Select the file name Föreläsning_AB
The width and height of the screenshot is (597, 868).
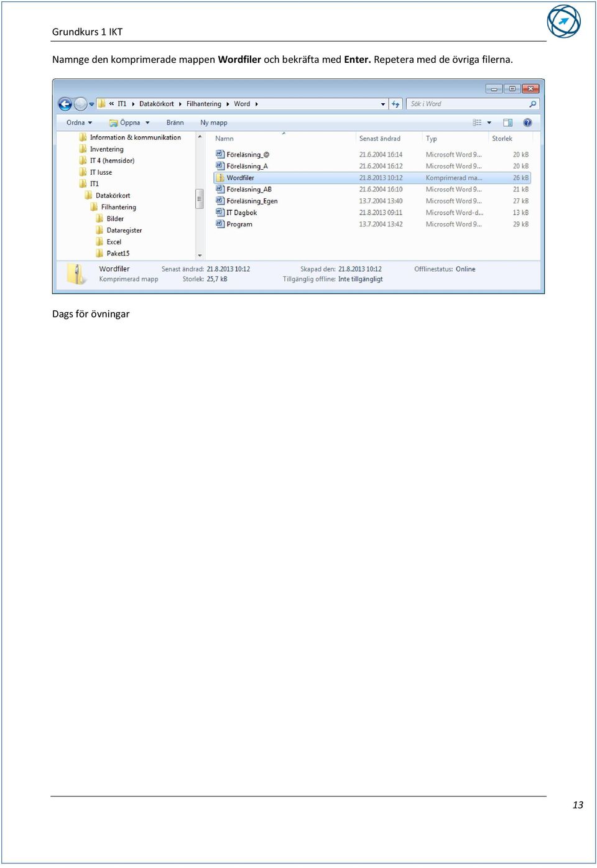(x=249, y=190)
